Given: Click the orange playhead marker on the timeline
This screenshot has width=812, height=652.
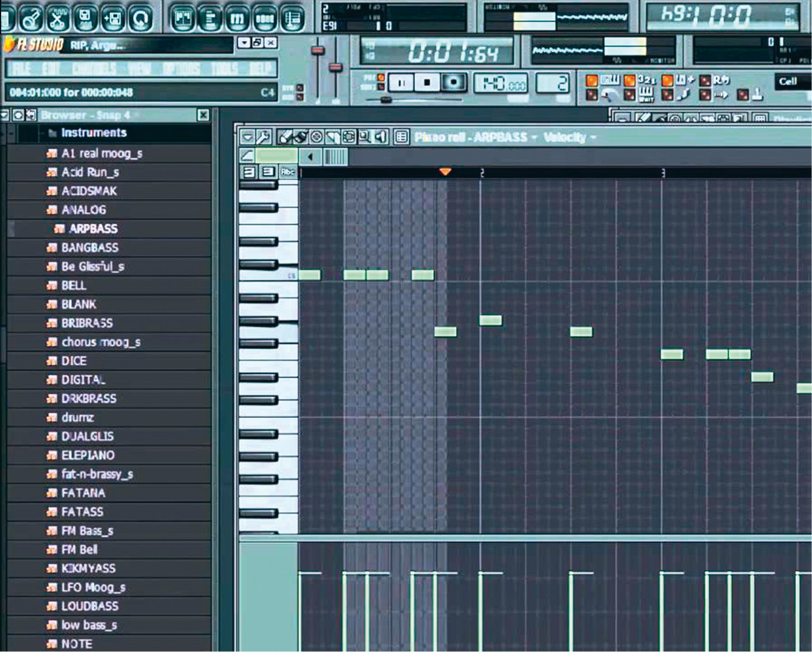Looking at the screenshot, I should [x=445, y=172].
